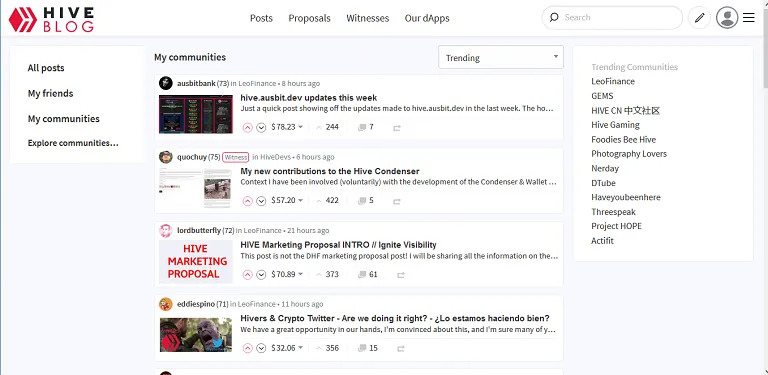Upvote the ausbitbank hive.ausbit.dev post
The image size is (768, 375).
pos(247,127)
